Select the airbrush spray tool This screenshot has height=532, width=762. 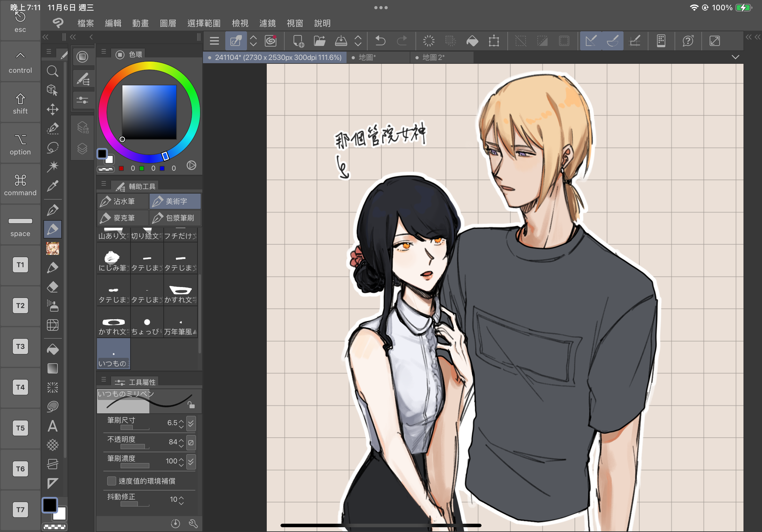(x=52, y=306)
